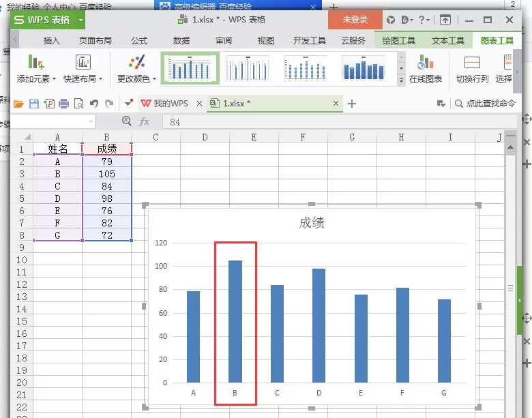Open the 绘图工具 ribbon tab
Image resolution: width=532 pixels, height=418 pixels.
coord(398,41)
